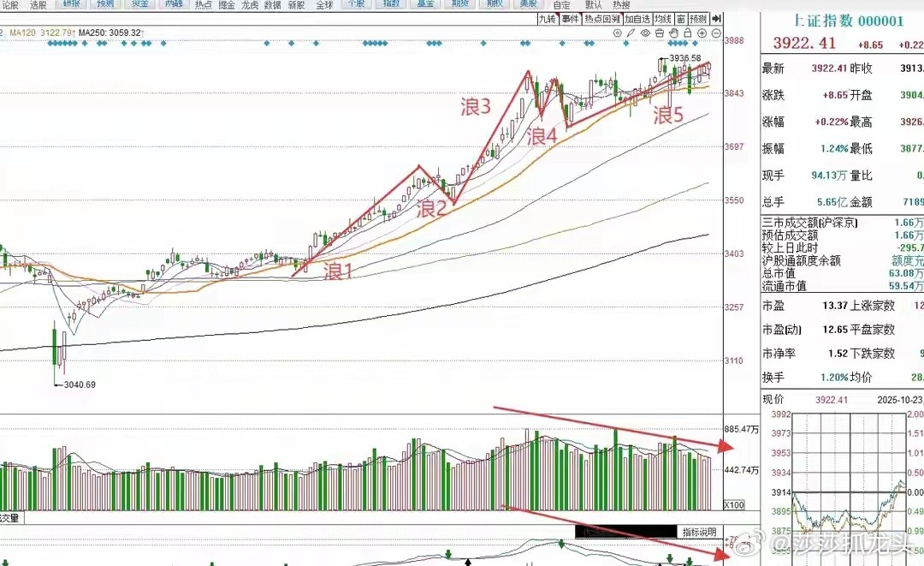Open the 研报 tab
The height and width of the screenshot is (566, 924).
[x=72, y=3]
